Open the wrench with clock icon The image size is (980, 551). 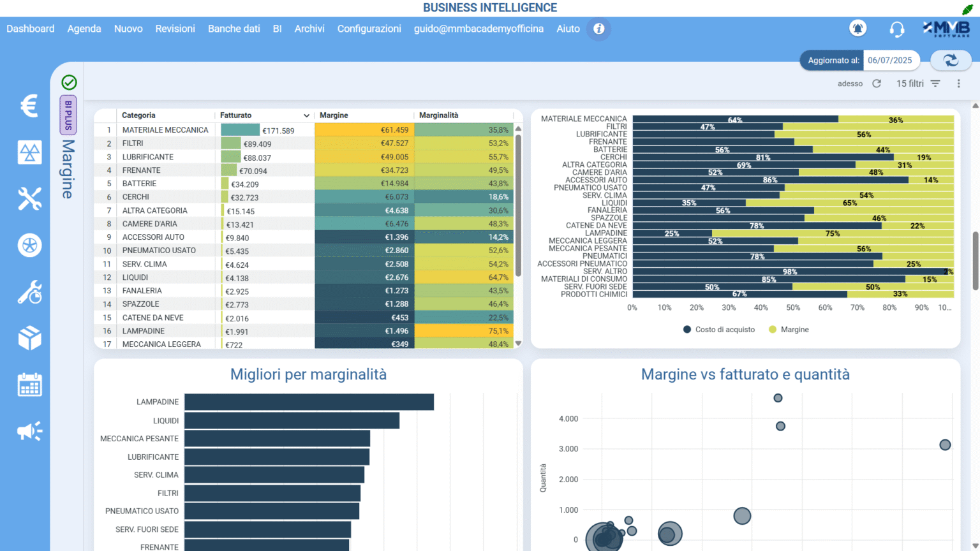click(x=29, y=292)
